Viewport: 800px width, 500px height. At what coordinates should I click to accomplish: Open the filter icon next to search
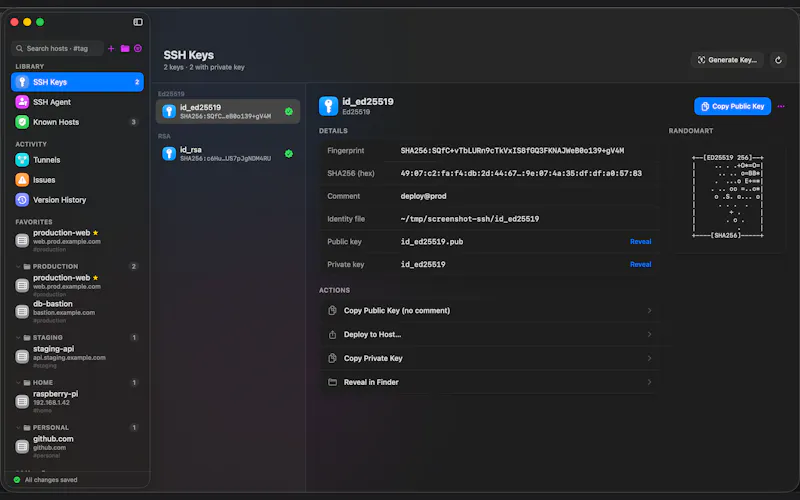[x=138, y=48]
